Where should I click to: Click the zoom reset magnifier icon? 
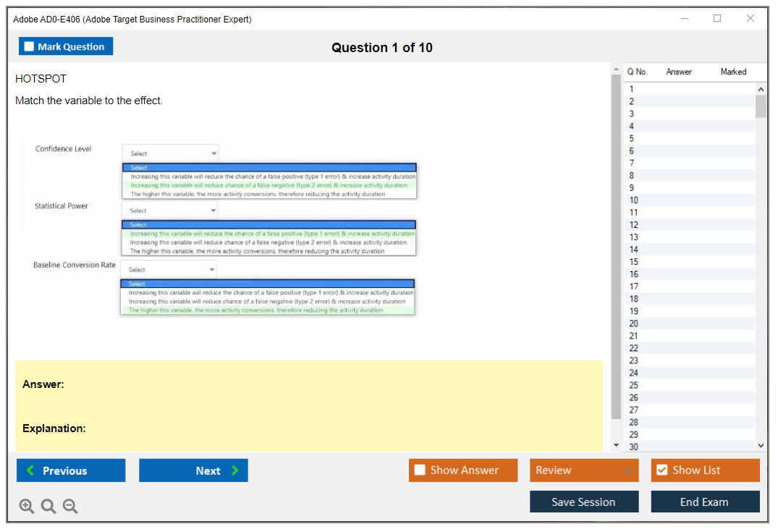[x=48, y=507]
